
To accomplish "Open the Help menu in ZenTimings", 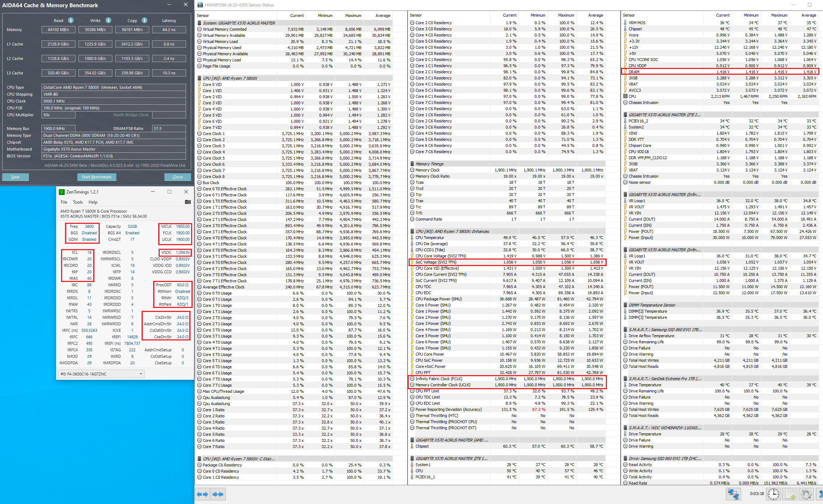I will (93, 202).
